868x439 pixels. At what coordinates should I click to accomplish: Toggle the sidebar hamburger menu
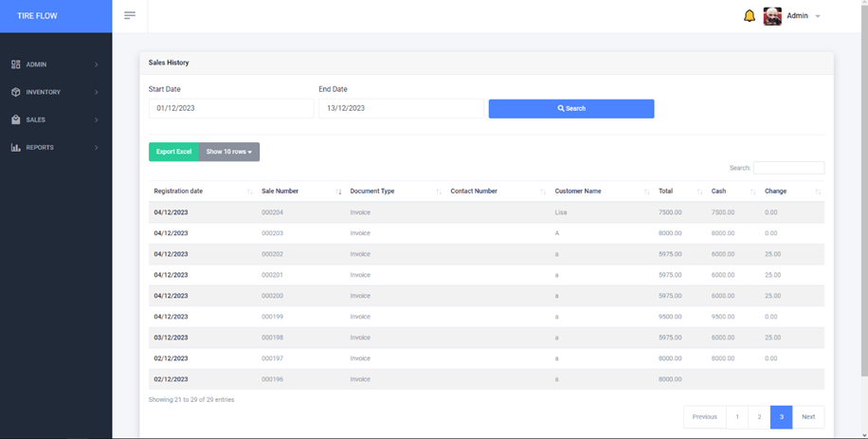click(130, 16)
